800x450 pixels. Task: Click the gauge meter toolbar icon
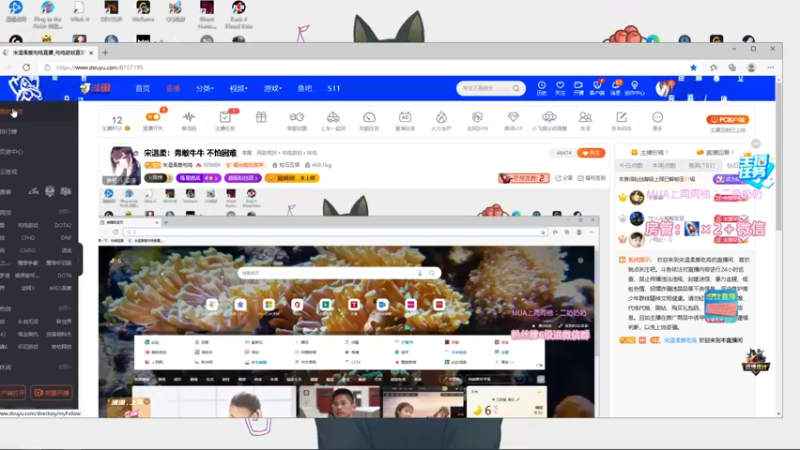pyautogui.click(x=369, y=117)
